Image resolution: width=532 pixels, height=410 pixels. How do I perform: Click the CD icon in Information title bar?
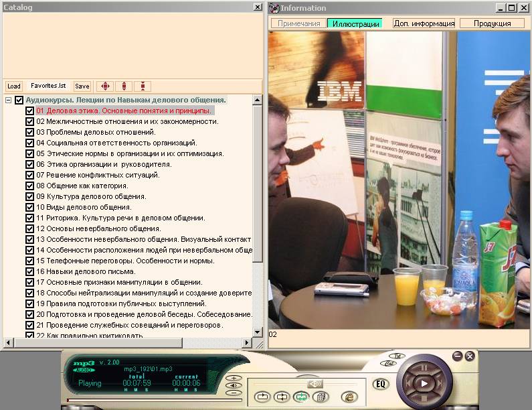(x=274, y=8)
